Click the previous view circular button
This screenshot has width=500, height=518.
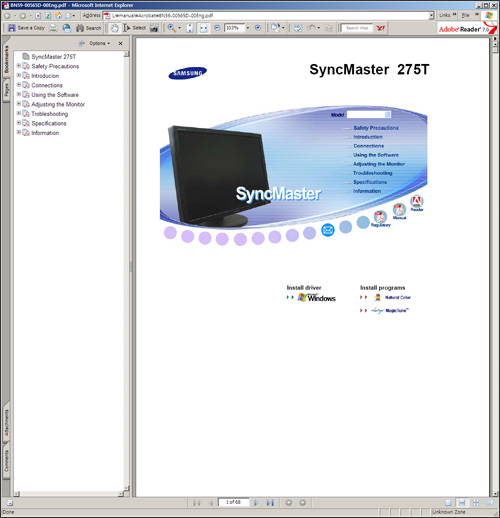(x=289, y=502)
